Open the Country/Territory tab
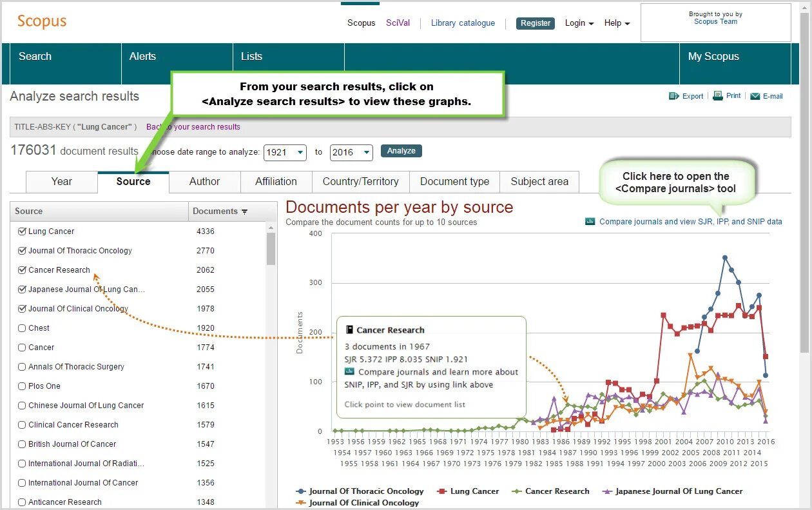Viewport: 812px width, 510px height. tap(361, 182)
